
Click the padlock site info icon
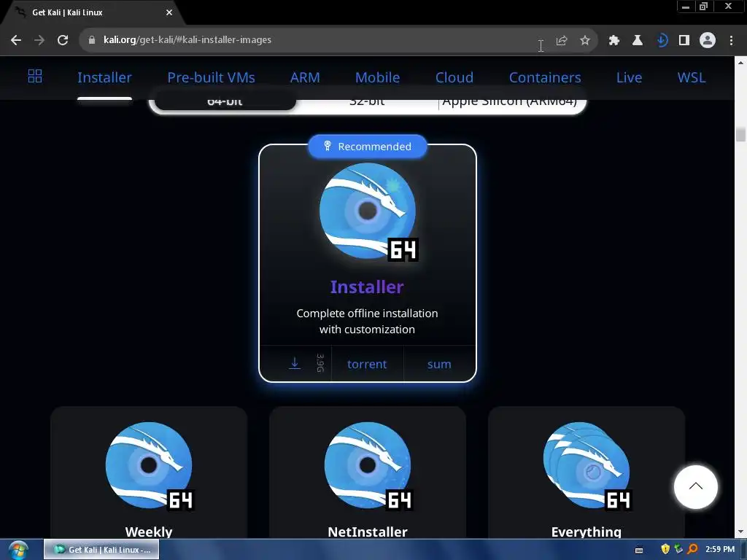point(92,40)
